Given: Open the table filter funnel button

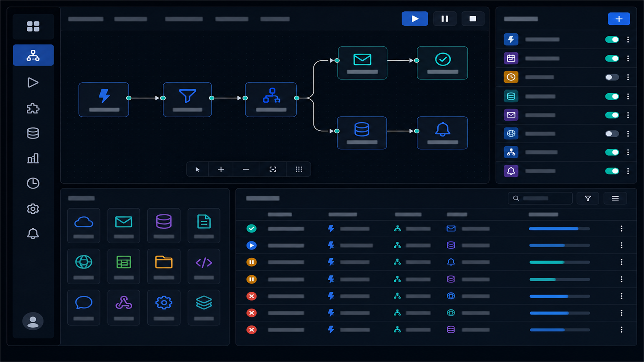Looking at the screenshot, I should pyautogui.click(x=588, y=198).
